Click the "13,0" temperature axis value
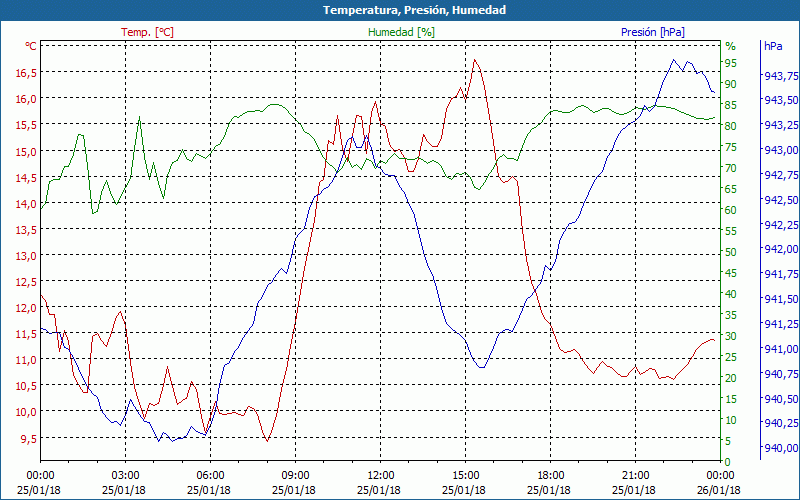The width and height of the screenshot is (800, 500). [26, 256]
